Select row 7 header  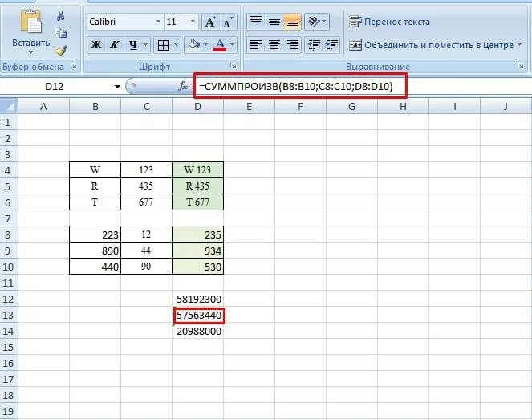click(9, 218)
